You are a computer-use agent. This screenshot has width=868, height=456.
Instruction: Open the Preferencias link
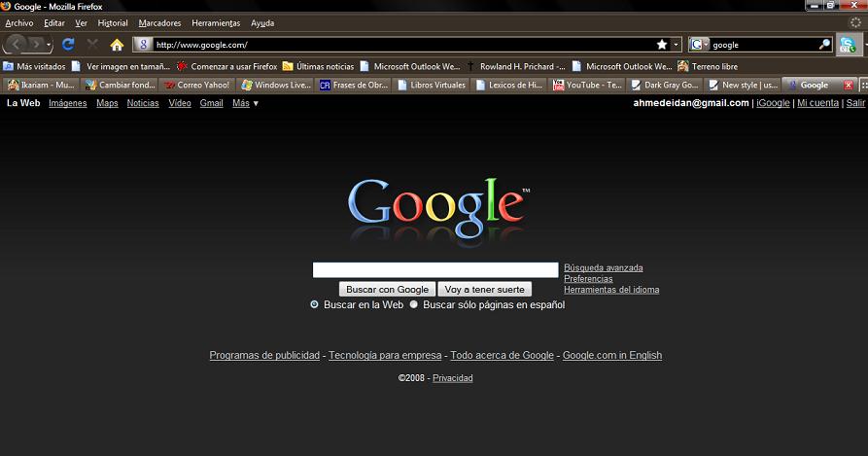coord(588,279)
